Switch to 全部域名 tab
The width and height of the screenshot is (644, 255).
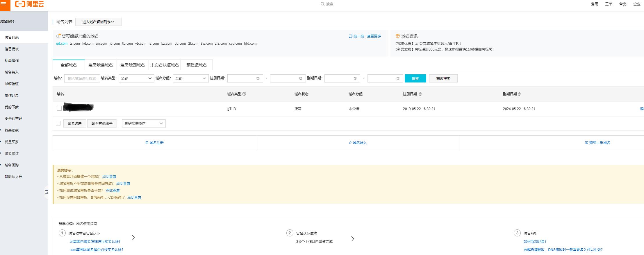pos(69,65)
